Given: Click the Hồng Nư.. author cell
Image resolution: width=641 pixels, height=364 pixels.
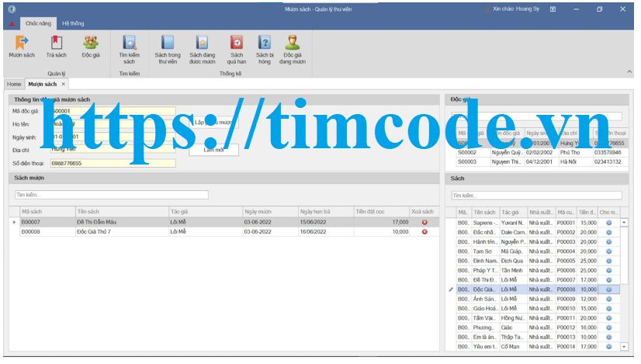Looking at the screenshot, I should coord(514,317).
